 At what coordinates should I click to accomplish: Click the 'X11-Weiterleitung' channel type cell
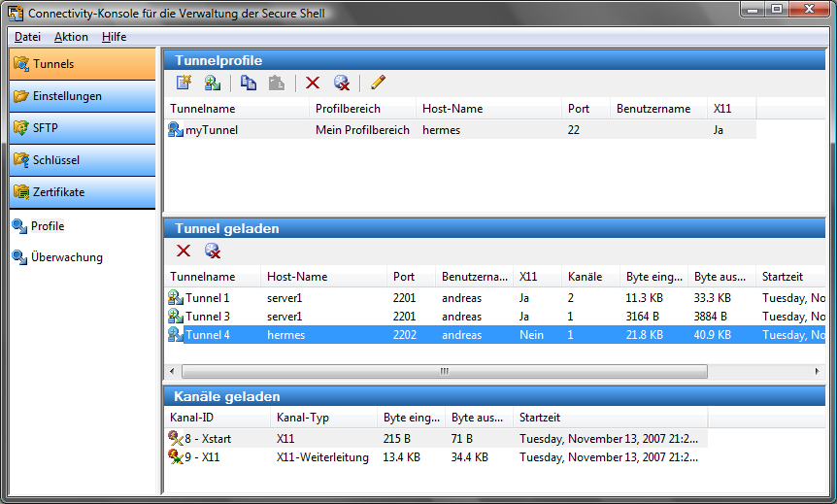322,457
